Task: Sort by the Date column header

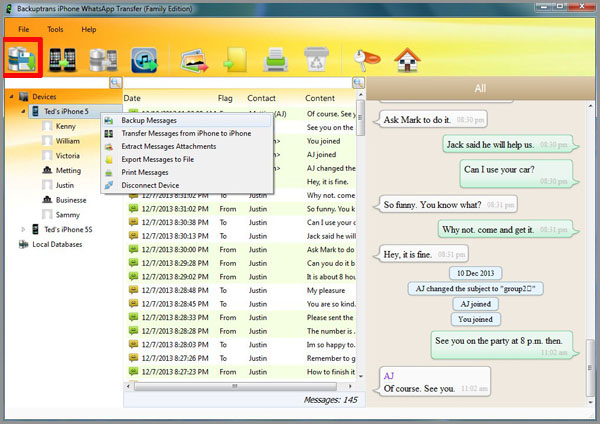Action: [x=132, y=98]
